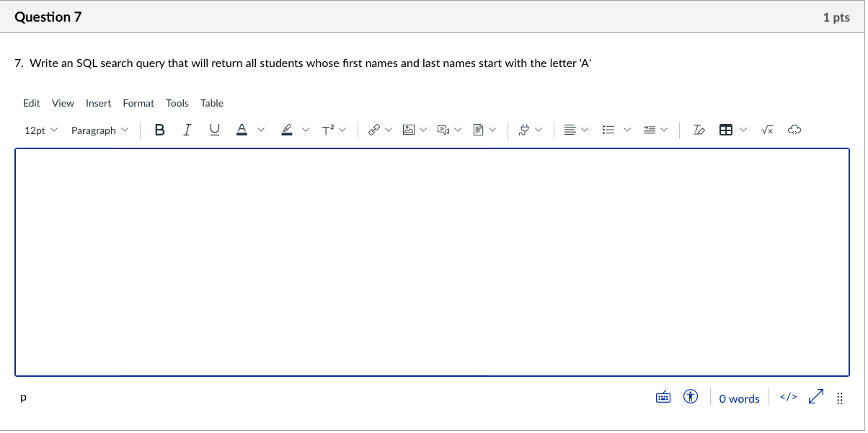
Task: Open the Format menu
Action: click(x=138, y=103)
